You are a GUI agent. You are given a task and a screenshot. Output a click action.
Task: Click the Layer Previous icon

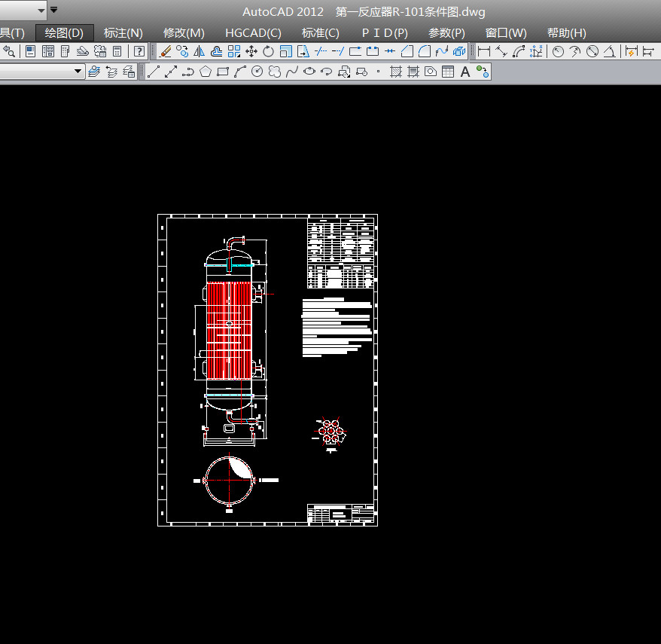point(111,72)
